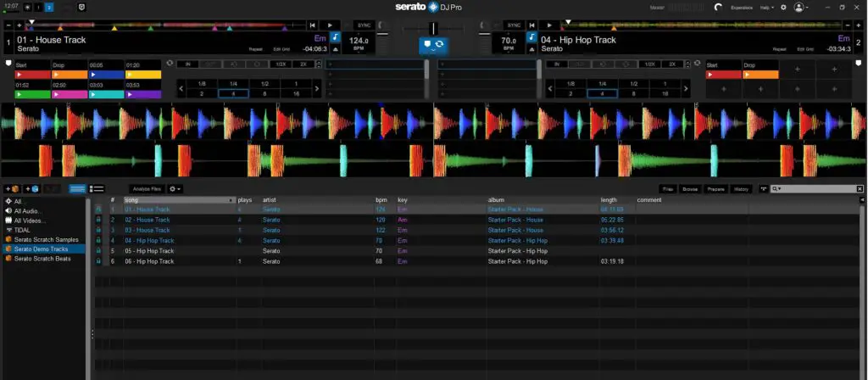Trigger red Start cue on left deck
This screenshot has width=868, height=380.
click(33, 75)
